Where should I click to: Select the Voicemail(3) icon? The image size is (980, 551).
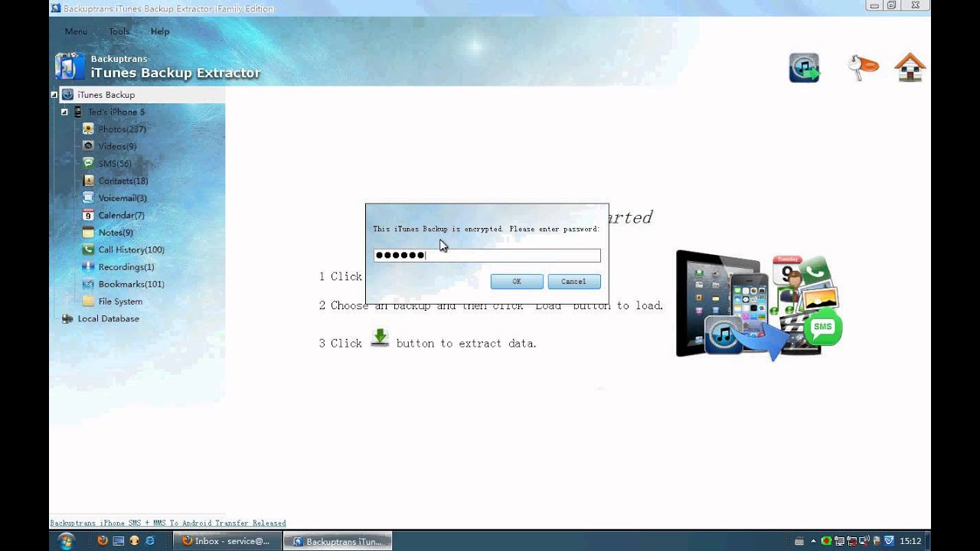[x=88, y=198]
